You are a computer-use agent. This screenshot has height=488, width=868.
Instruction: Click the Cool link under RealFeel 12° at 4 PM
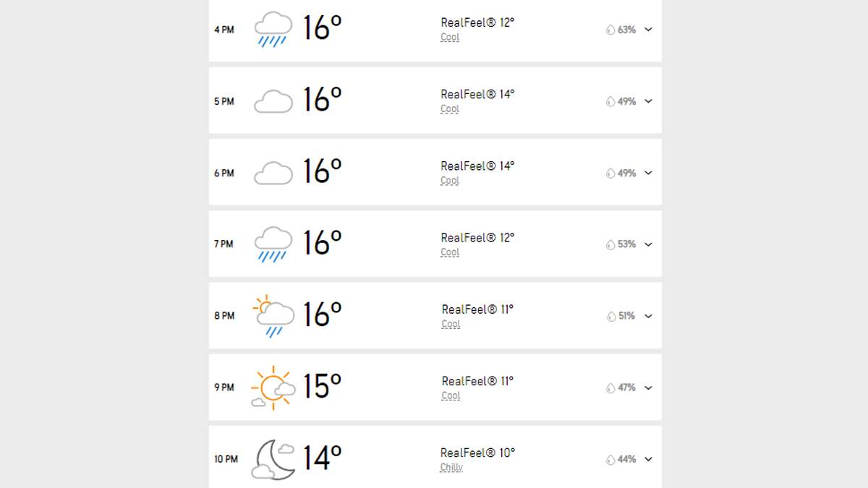(450, 37)
